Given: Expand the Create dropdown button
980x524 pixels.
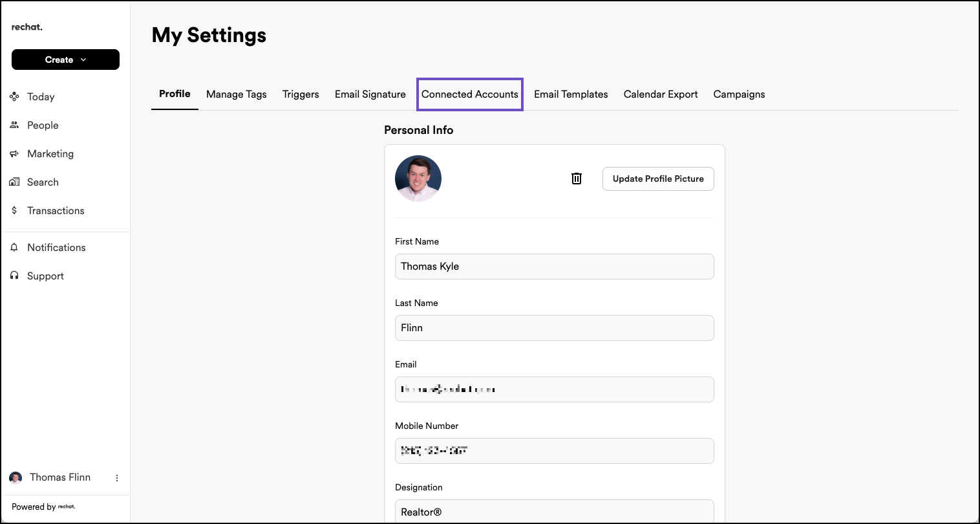Looking at the screenshot, I should point(65,60).
